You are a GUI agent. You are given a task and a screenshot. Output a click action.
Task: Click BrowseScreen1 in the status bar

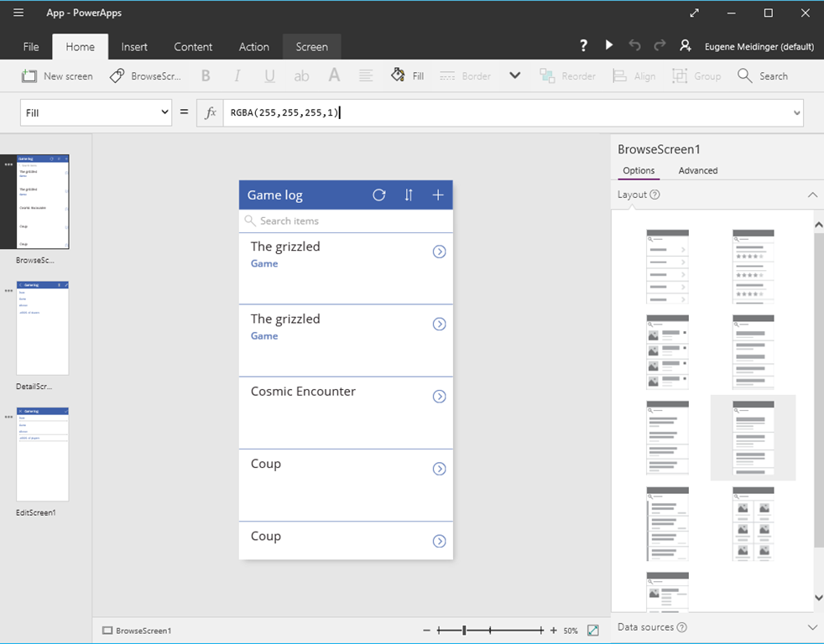(137, 631)
